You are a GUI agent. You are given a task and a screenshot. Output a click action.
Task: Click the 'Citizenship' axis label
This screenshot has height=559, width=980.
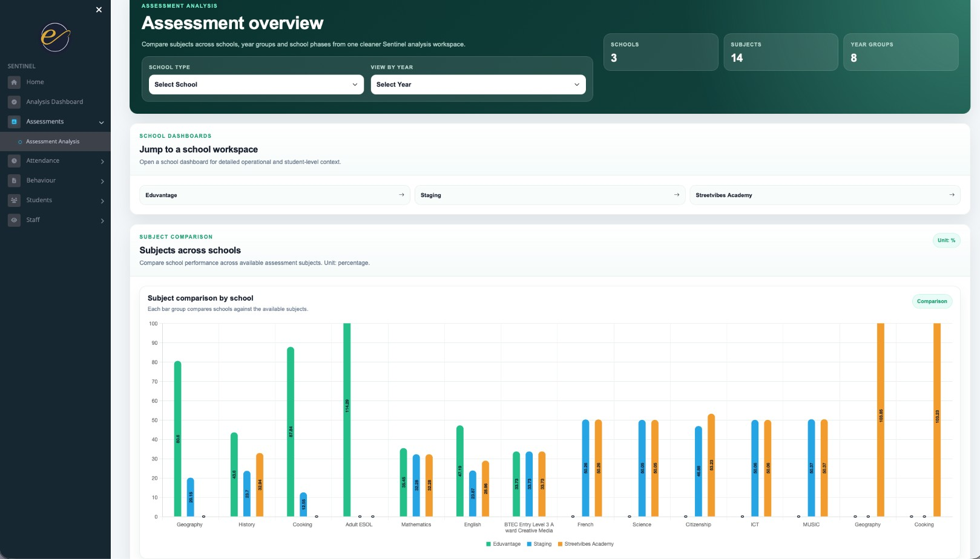point(698,525)
